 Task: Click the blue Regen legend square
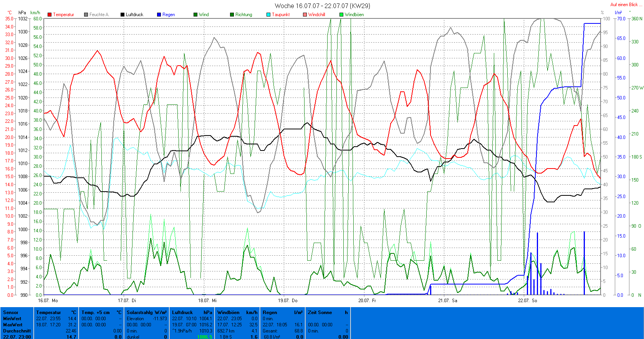159,15
